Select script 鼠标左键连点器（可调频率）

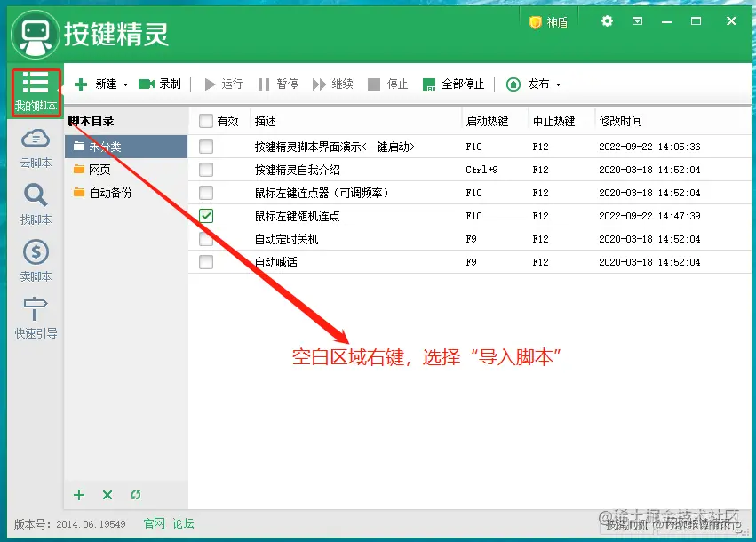pyautogui.click(x=322, y=193)
